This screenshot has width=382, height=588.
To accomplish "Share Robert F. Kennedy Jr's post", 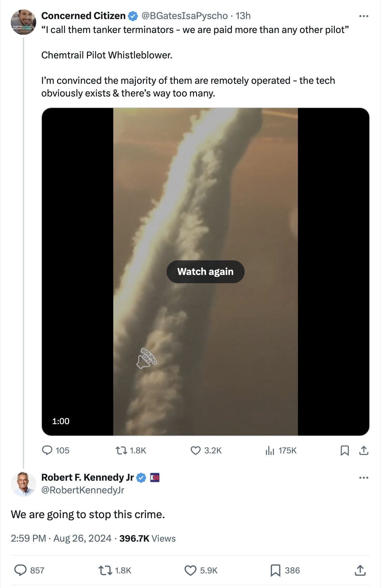I will (360, 570).
